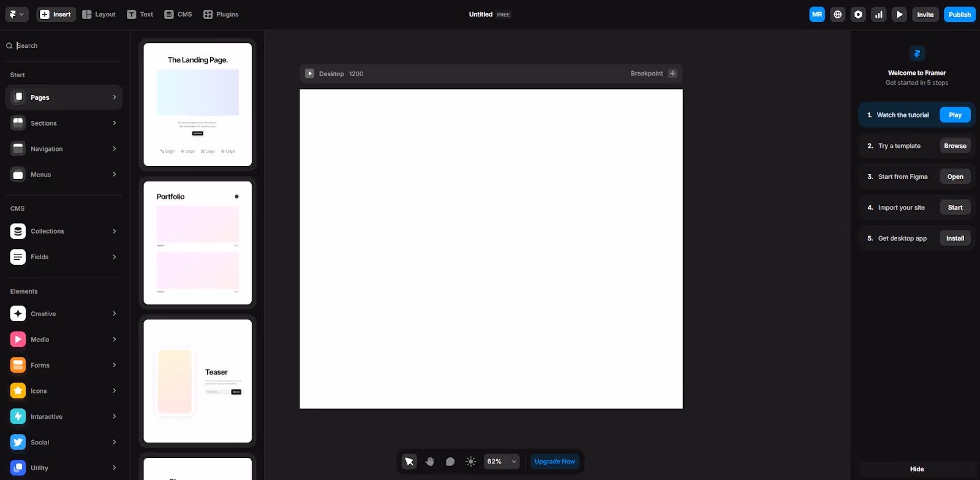Expand the Social chevron
The width and height of the screenshot is (980, 480).
coord(115,442)
